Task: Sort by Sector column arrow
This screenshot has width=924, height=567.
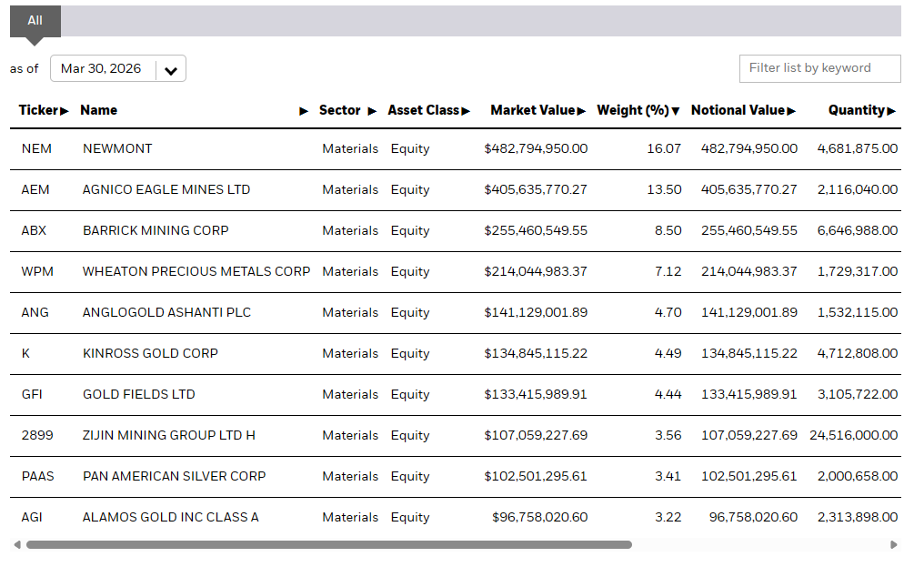Action: coord(372,111)
